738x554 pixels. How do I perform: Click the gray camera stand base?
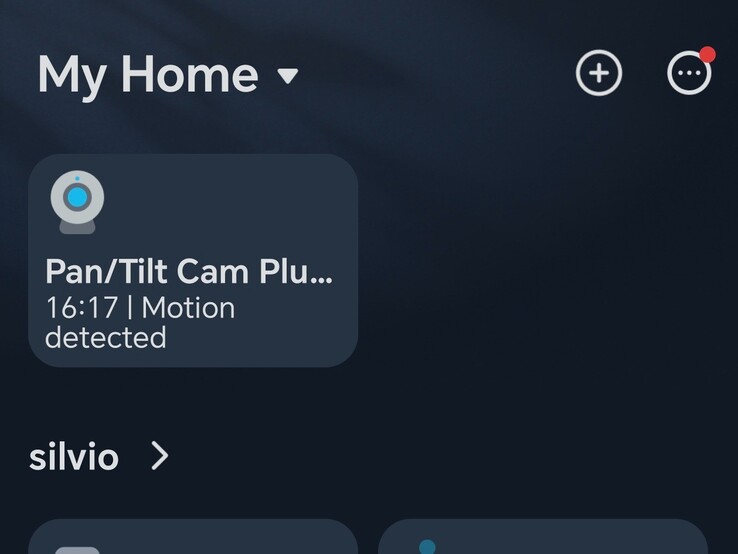coord(77,227)
